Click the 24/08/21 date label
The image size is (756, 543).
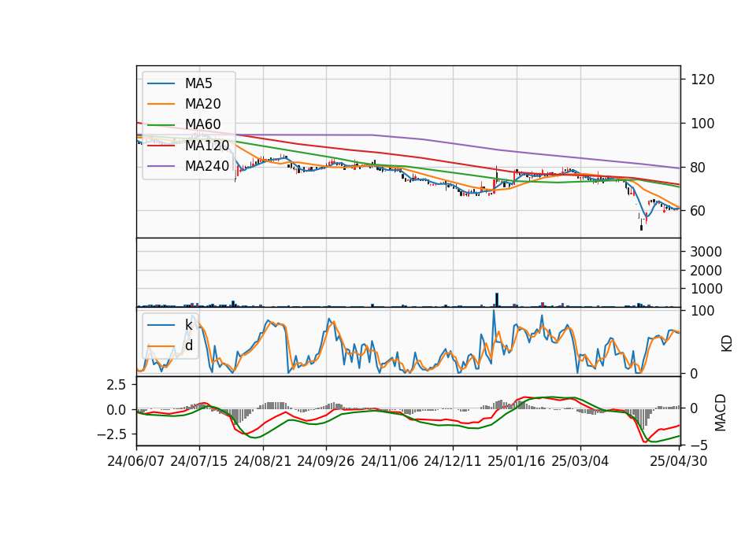coord(263,461)
